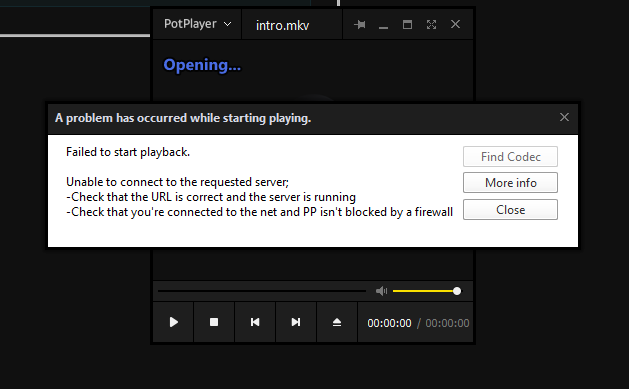629x389 pixels.
Task: Click the current time 00:00:00 display
Action: [x=389, y=323]
